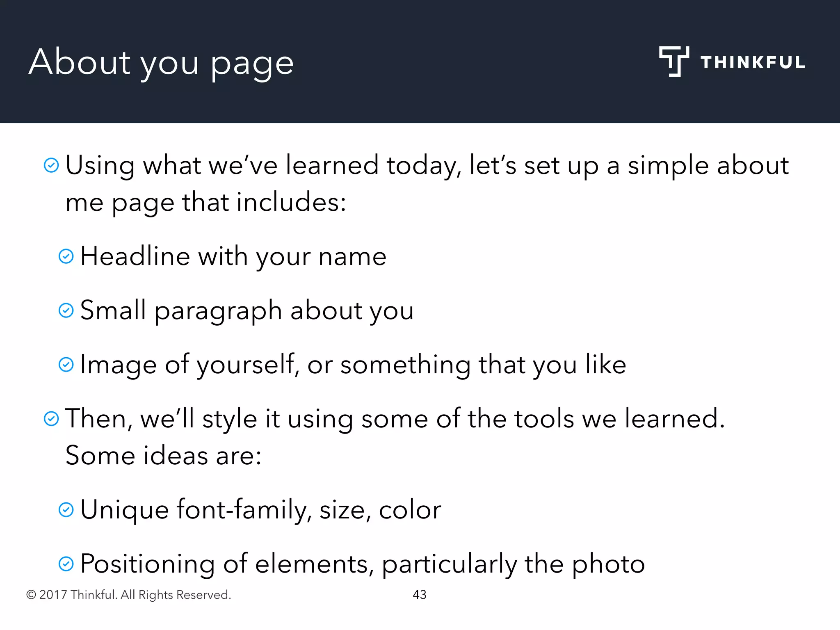This screenshot has width=840, height=630.
Task: Click the check bullet before "Then, we'll style it"
Action: (51, 419)
